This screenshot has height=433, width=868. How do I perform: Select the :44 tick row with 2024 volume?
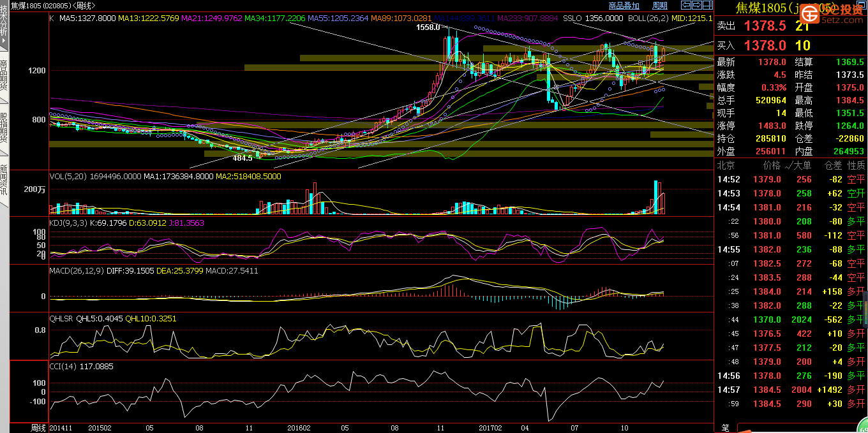pos(791,319)
